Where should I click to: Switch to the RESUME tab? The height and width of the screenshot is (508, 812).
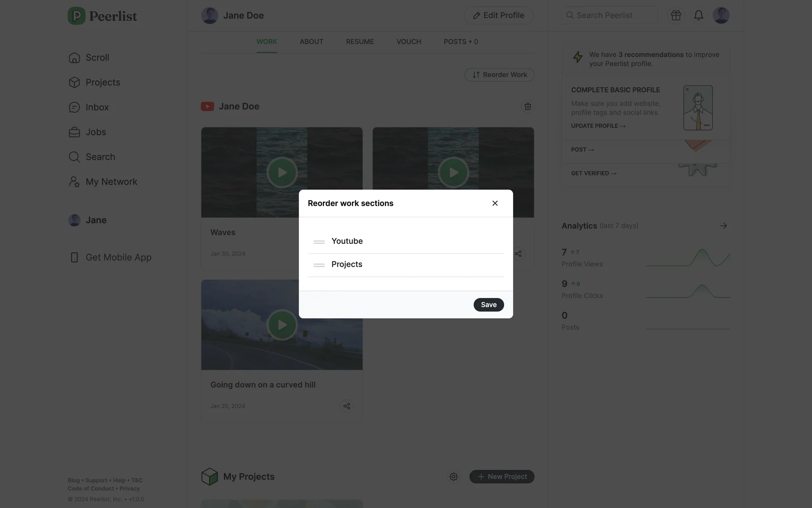coord(359,41)
